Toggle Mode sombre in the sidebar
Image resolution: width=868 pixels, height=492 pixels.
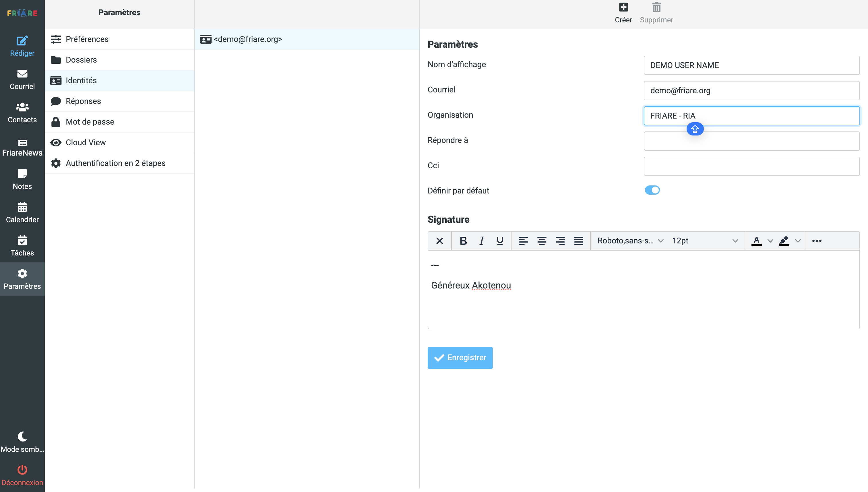(22, 441)
